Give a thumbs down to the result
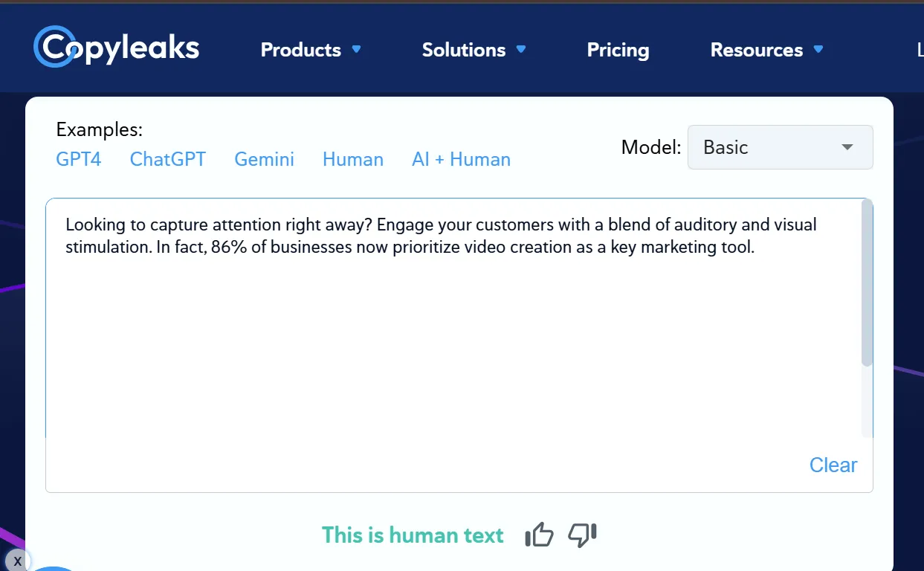924x571 pixels. pyautogui.click(x=582, y=535)
